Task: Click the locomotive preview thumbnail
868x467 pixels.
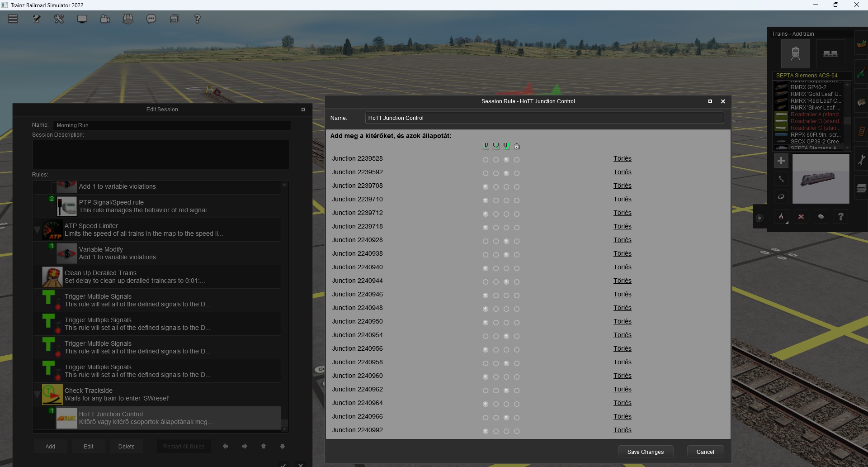Action: point(821,179)
